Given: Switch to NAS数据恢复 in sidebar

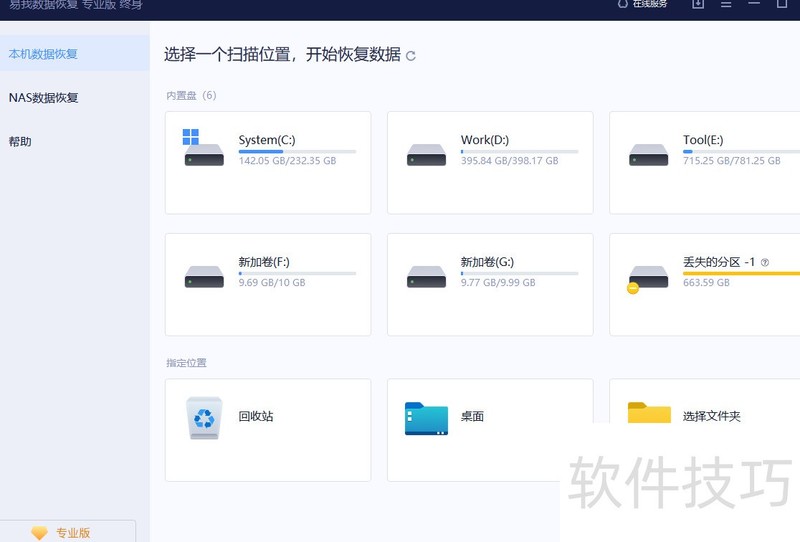Looking at the screenshot, I should [x=43, y=98].
